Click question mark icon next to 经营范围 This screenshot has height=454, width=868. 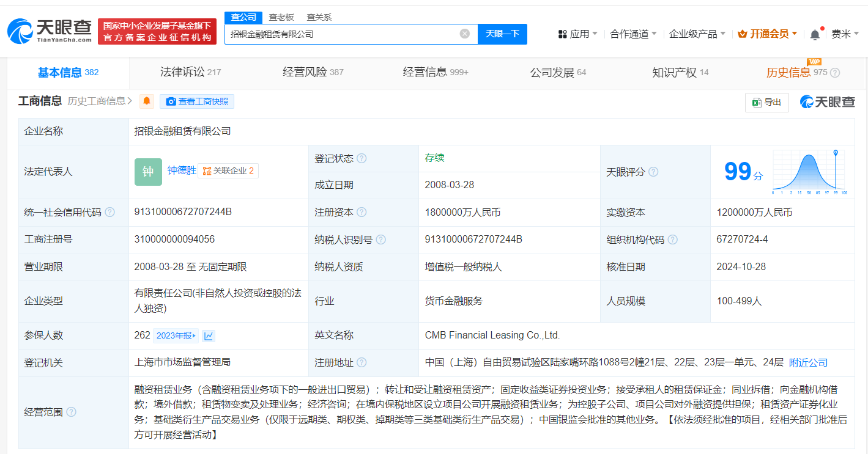72,412
